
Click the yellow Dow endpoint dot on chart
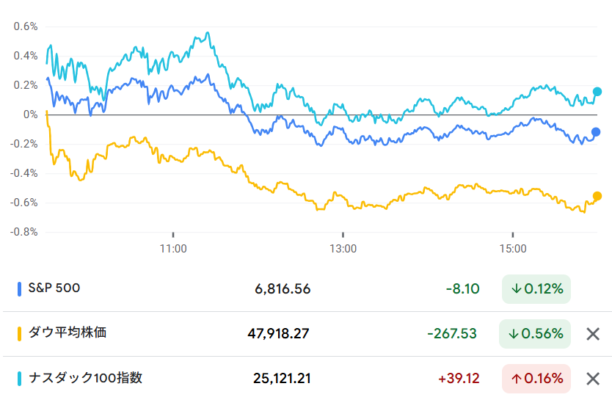click(597, 196)
